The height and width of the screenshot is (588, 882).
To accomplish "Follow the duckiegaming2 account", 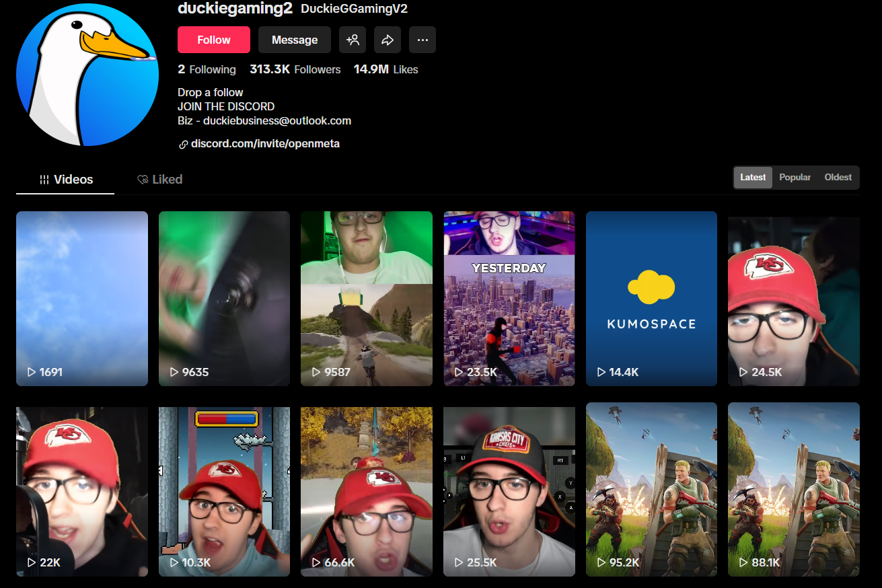I will 213,40.
